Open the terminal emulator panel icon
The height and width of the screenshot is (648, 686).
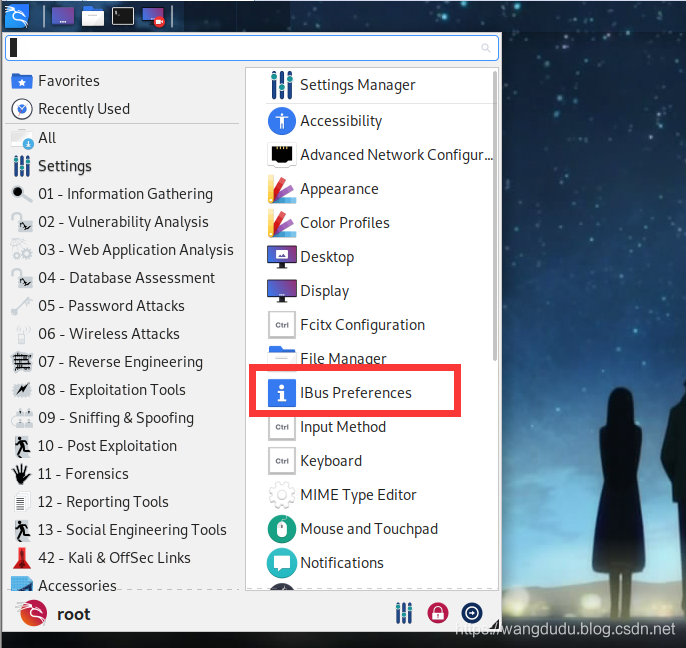pyautogui.click(x=122, y=17)
